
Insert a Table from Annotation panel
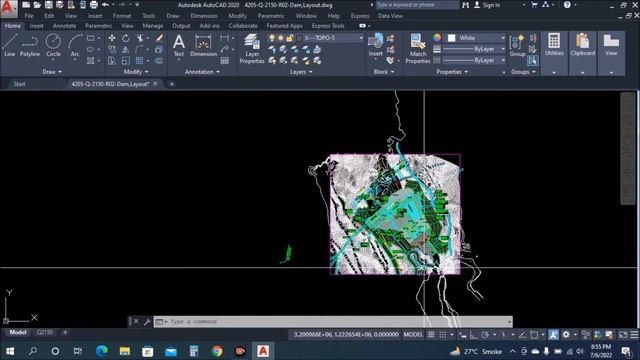point(224,61)
